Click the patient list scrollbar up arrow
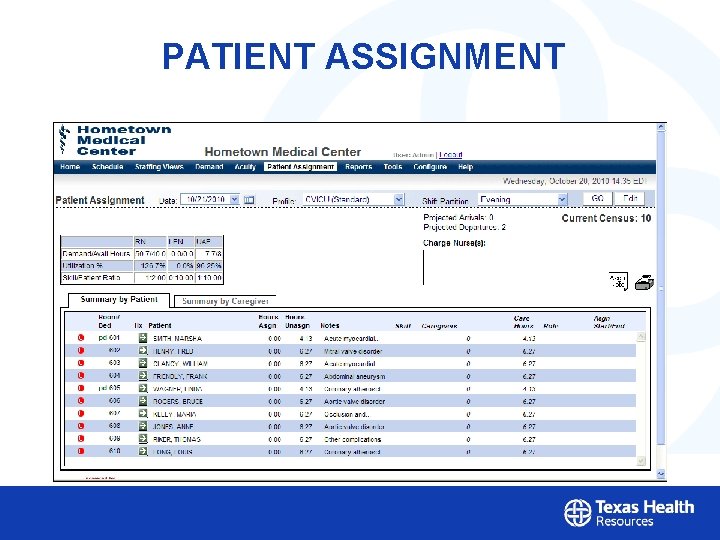Image resolution: width=720 pixels, height=540 pixels. (x=641, y=337)
